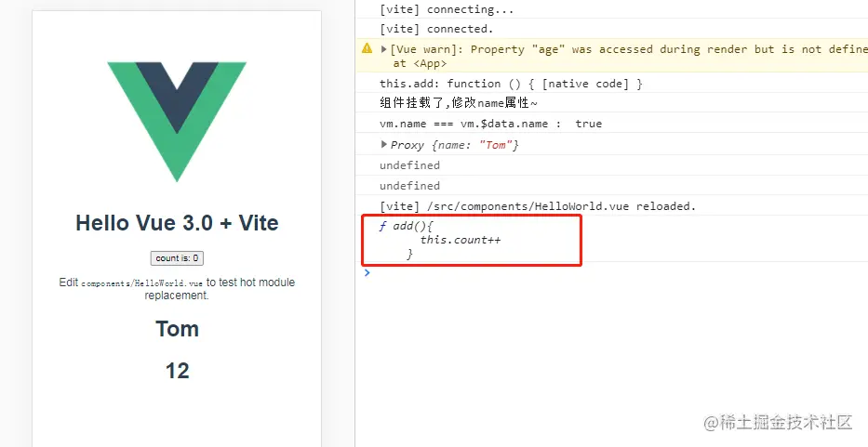Click the "组件挂载了,修改name属性~" log line
Screen dimensions: 868x447
pos(459,103)
